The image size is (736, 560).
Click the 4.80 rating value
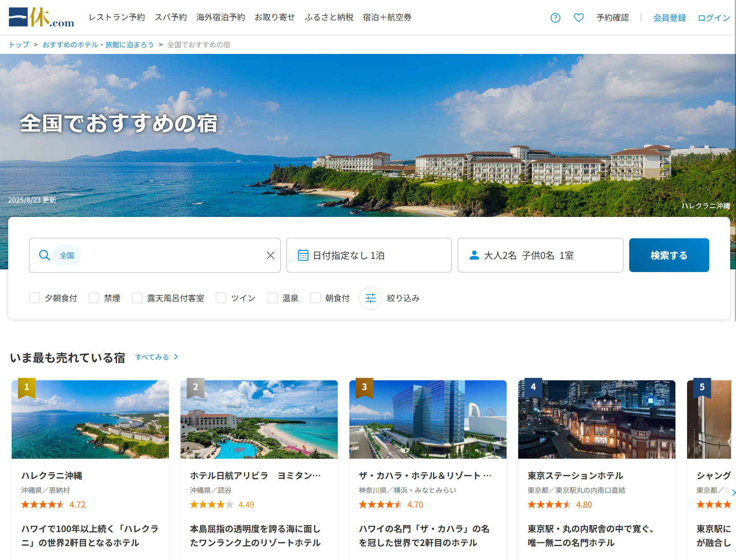tap(584, 505)
